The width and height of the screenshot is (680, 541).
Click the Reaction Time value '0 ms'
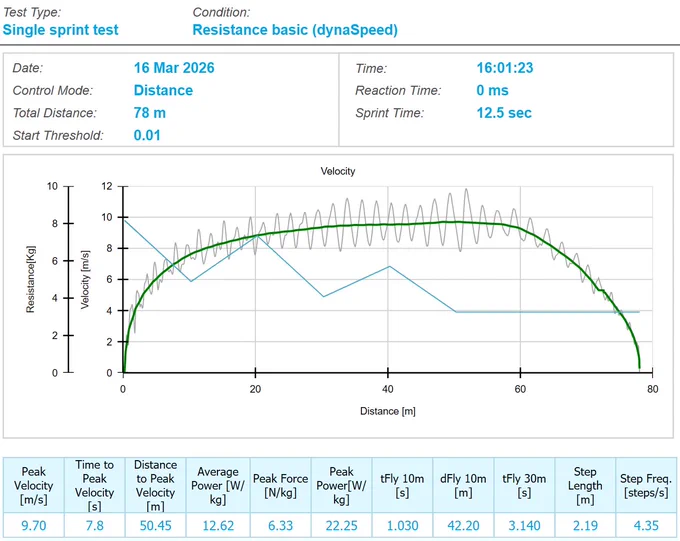click(492, 90)
